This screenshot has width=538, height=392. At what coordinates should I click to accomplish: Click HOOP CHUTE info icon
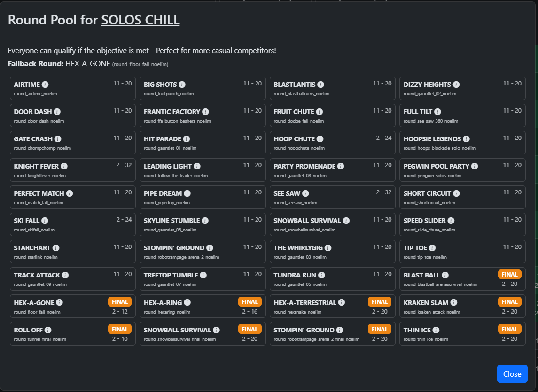(x=320, y=139)
